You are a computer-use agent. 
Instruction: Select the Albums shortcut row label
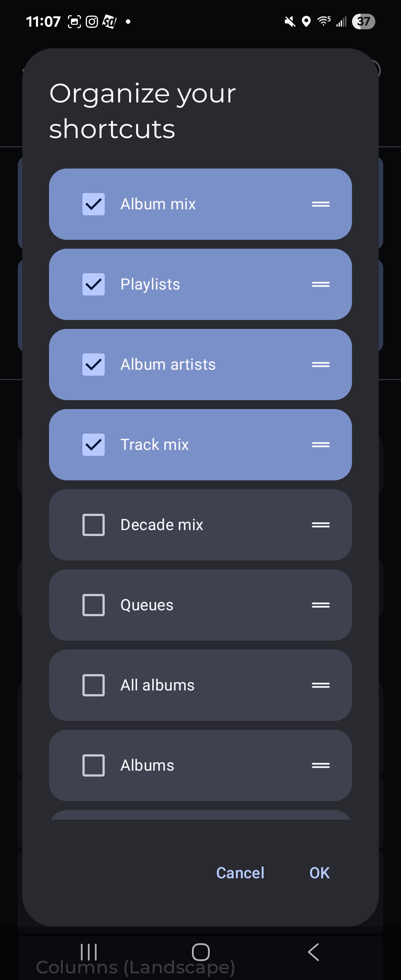147,765
